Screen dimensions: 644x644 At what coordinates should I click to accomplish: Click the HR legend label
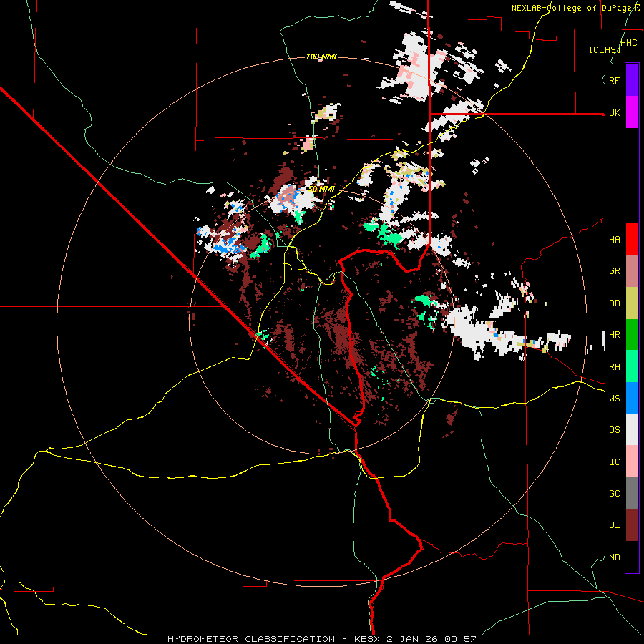[614, 335]
